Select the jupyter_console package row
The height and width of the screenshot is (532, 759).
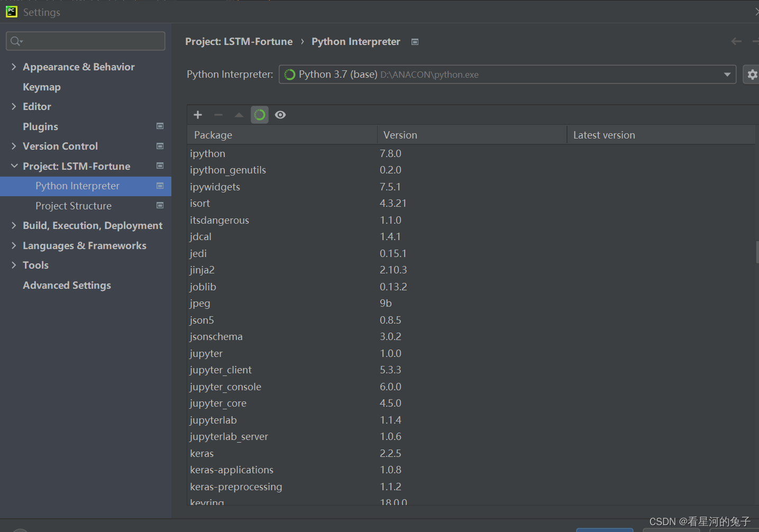pos(471,387)
